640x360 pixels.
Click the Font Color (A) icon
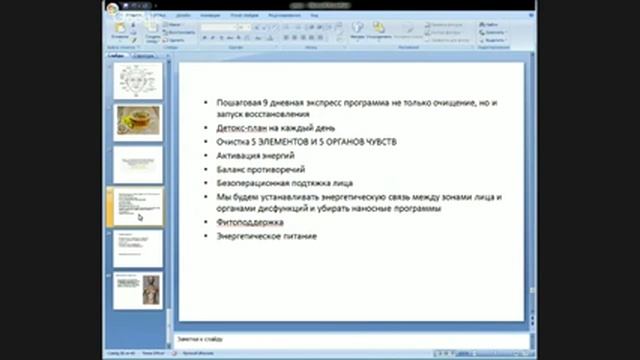click(270, 38)
